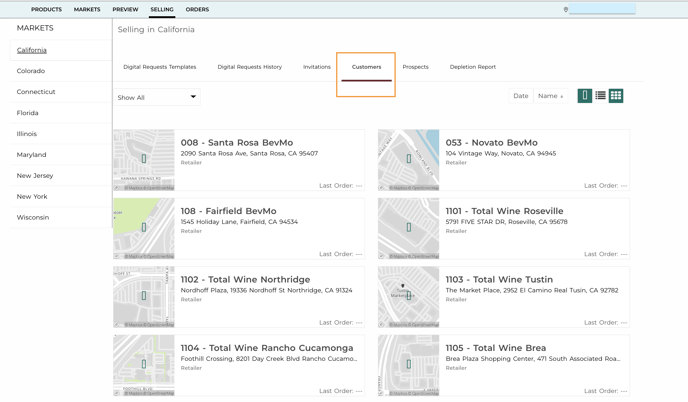Open the Preview menu
The height and width of the screenshot is (402, 688).
[x=125, y=9]
